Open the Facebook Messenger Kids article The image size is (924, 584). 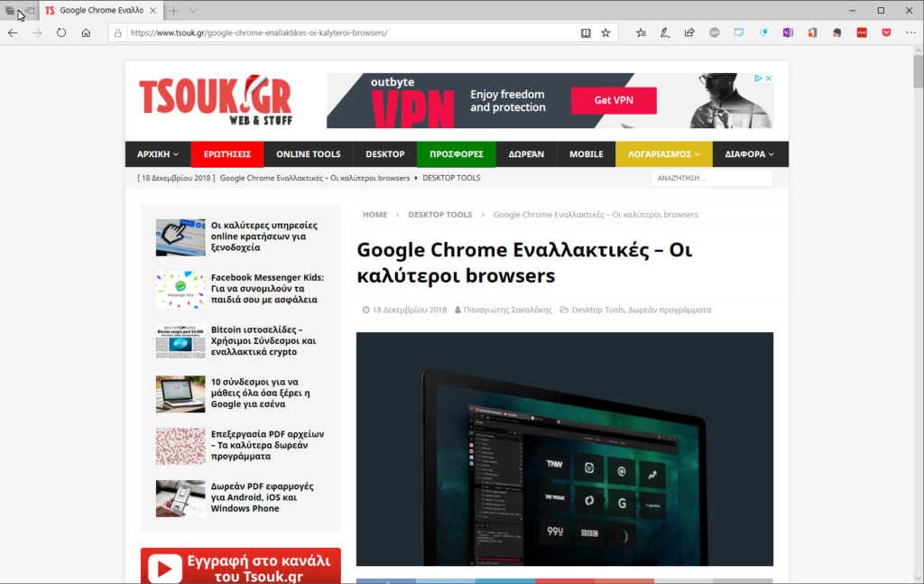point(267,289)
